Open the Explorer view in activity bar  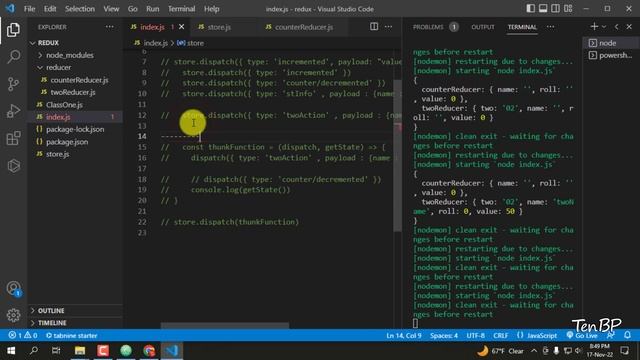point(13,30)
